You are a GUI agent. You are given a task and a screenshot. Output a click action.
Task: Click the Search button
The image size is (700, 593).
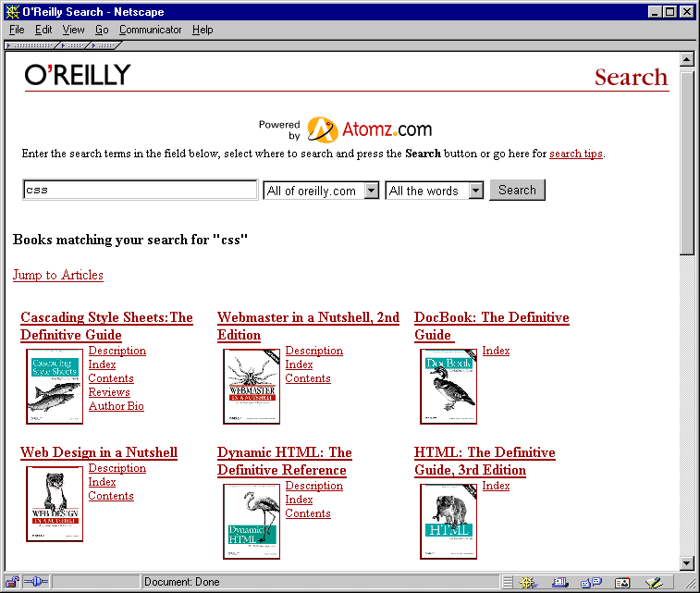click(517, 191)
